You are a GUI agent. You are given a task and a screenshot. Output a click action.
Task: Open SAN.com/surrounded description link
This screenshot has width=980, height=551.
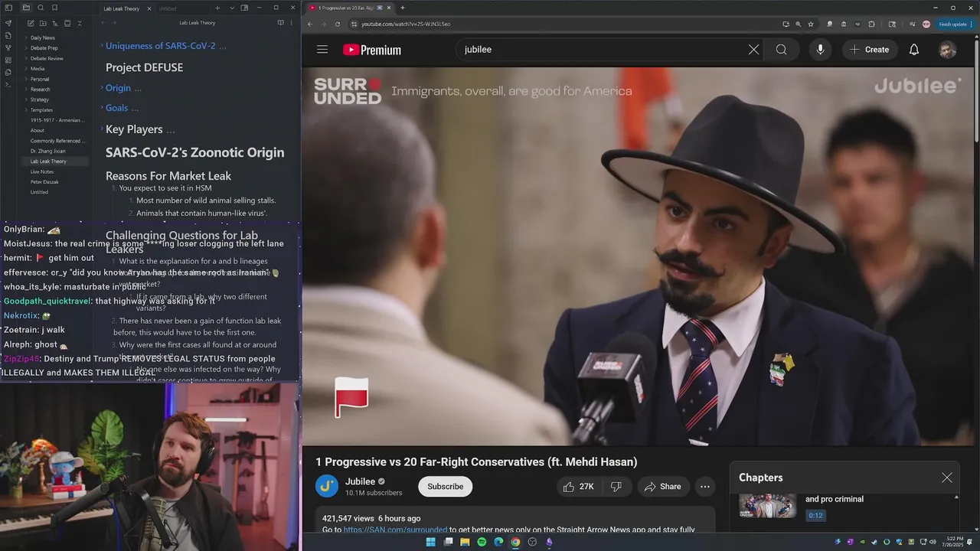pyautogui.click(x=395, y=530)
